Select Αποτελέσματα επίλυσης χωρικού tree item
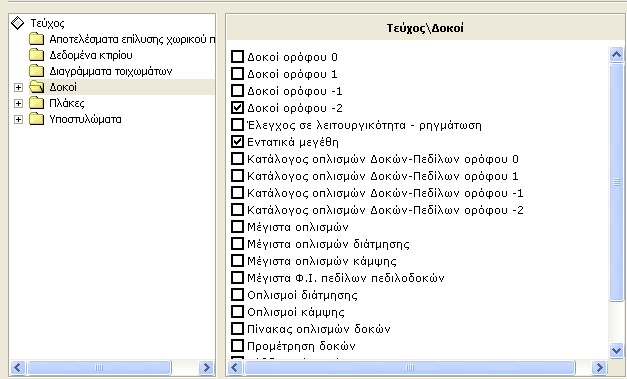Screen dimensions: 627x379 point(132,39)
